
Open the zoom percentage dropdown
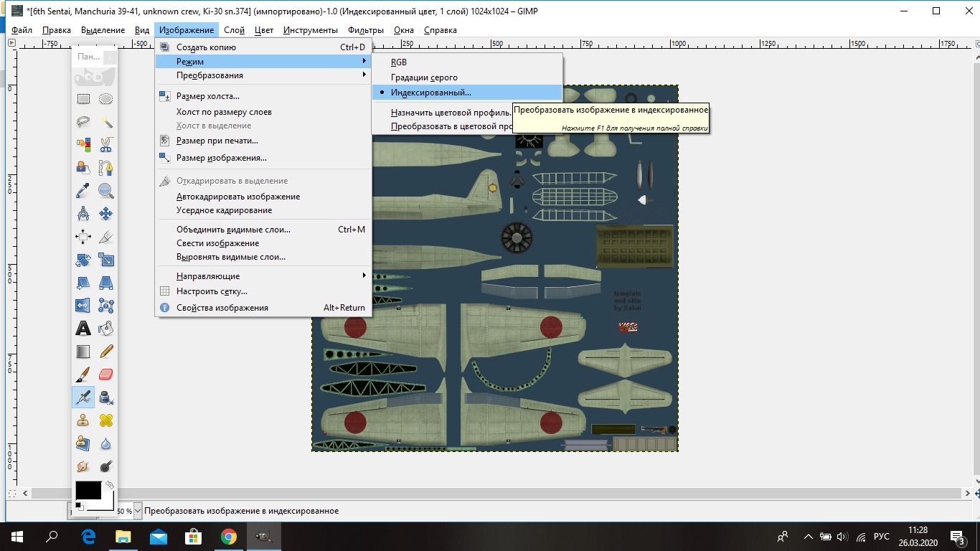[x=138, y=511]
